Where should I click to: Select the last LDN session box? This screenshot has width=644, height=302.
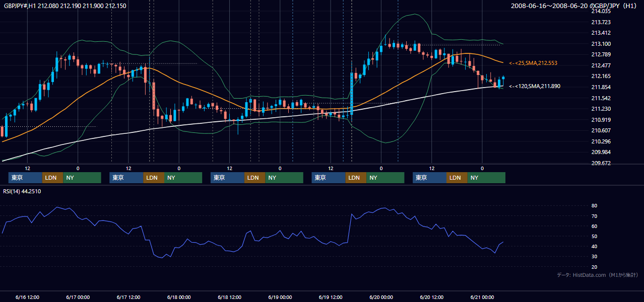point(457,178)
